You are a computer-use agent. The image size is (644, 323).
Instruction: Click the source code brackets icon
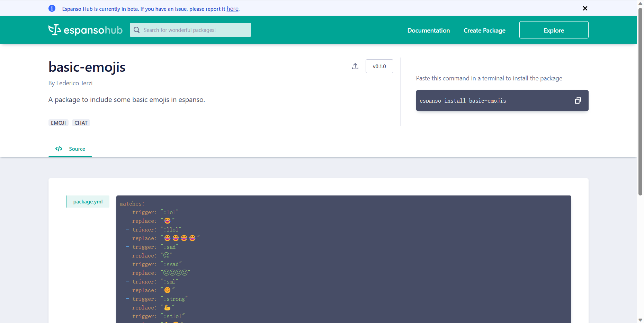[x=59, y=149]
